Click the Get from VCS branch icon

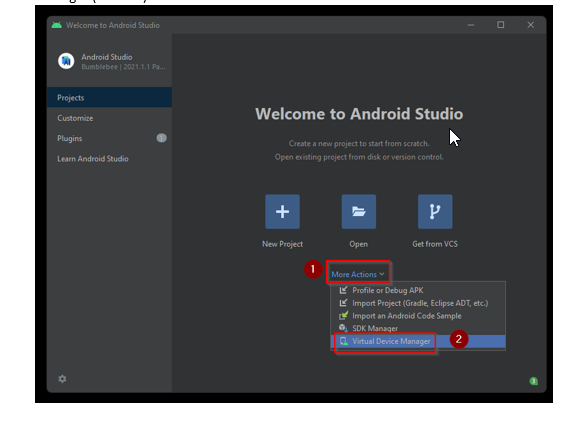[435, 212]
